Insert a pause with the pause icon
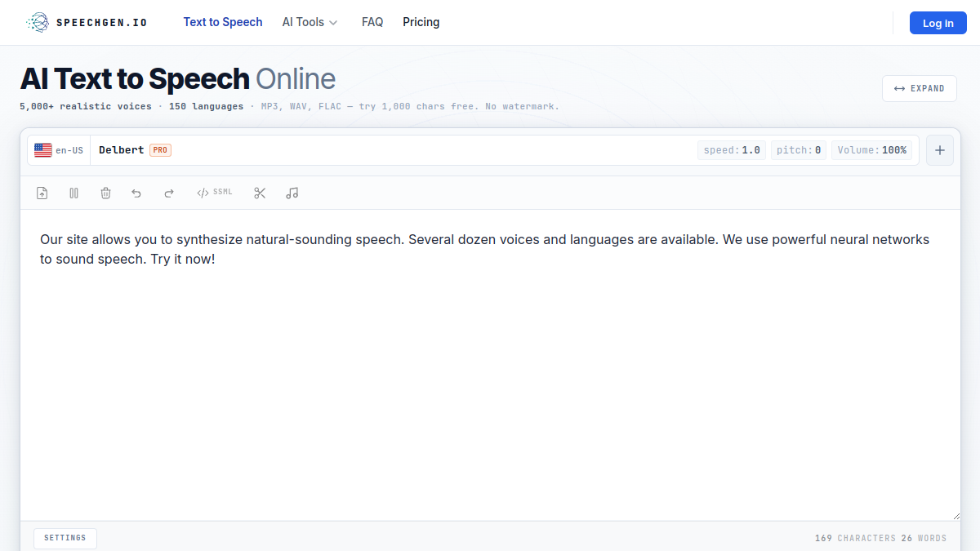This screenshot has height=551, width=980. coord(73,193)
